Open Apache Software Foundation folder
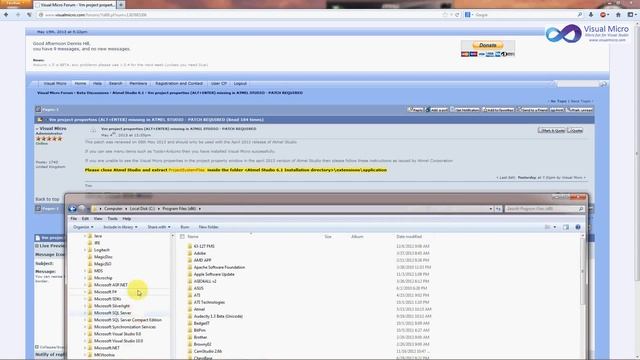 (219, 267)
